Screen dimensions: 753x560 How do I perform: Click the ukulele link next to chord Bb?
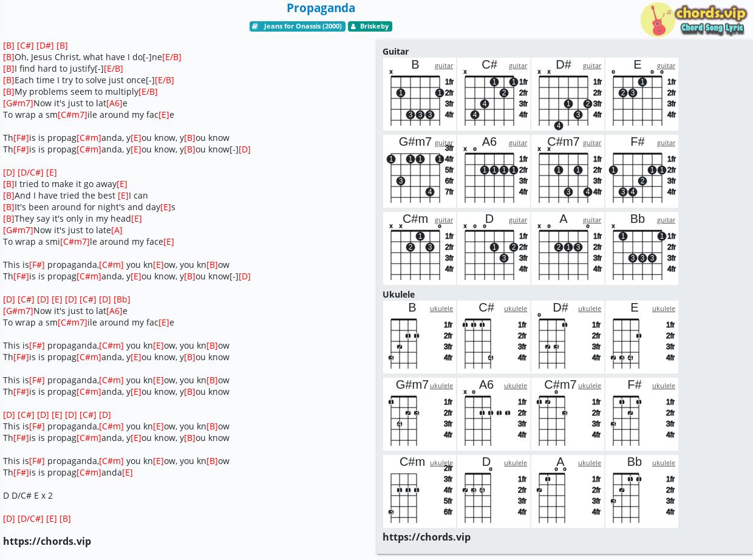(x=664, y=463)
